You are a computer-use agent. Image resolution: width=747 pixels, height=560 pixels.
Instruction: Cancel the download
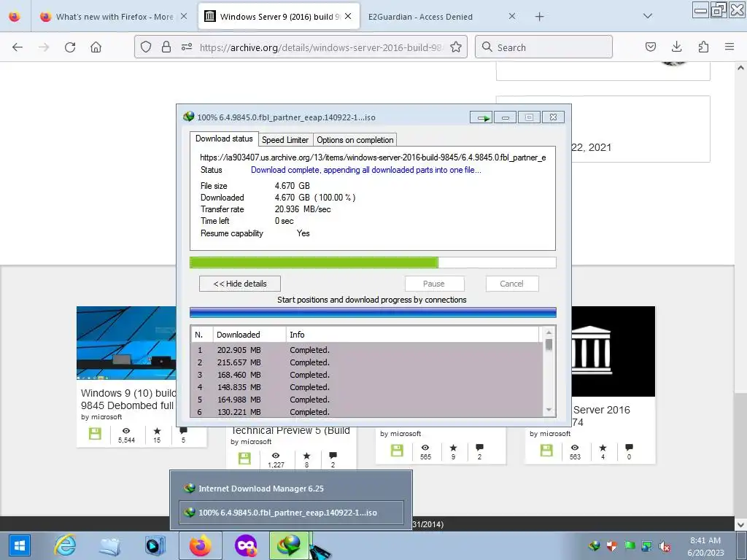point(512,284)
